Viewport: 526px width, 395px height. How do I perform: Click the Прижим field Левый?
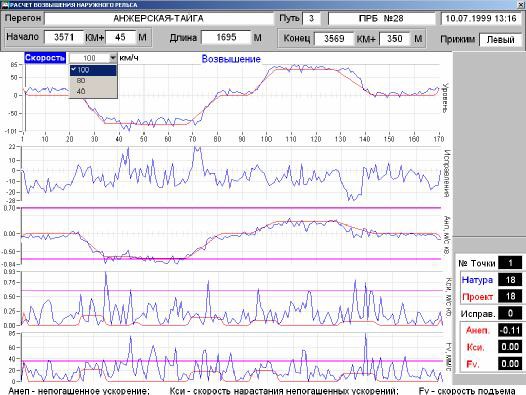pyautogui.click(x=500, y=40)
